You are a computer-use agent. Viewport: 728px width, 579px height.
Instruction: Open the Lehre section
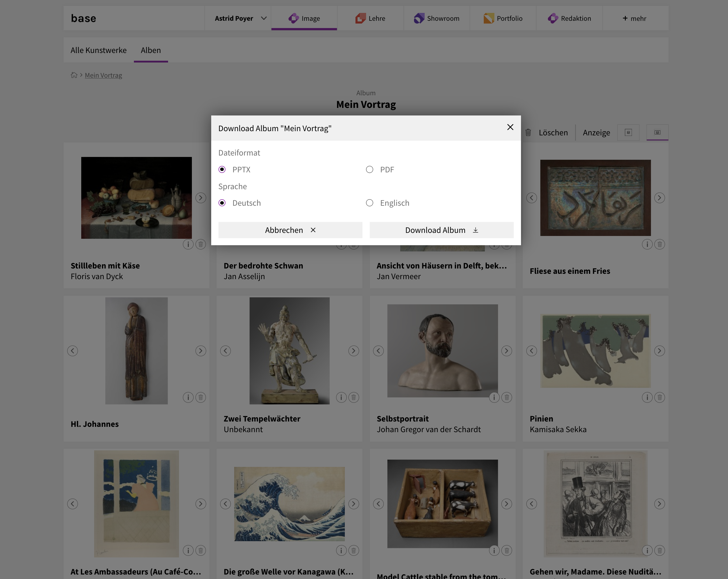tap(370, 18)
